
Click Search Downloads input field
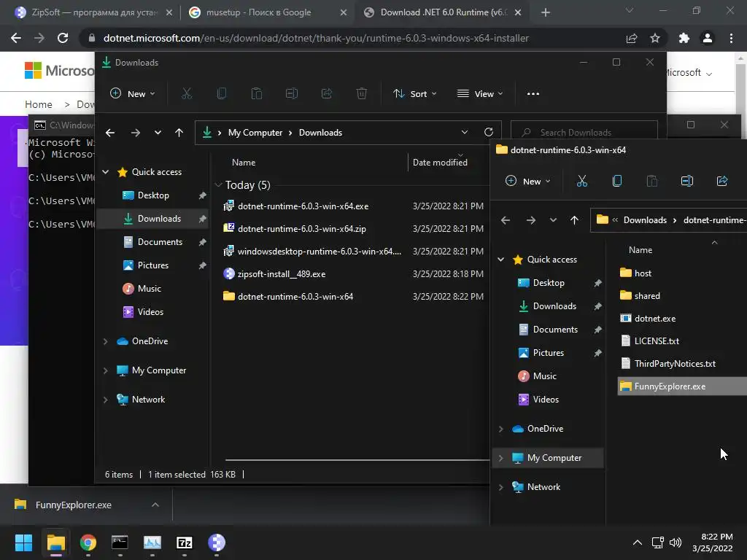(x=584, y=133)
